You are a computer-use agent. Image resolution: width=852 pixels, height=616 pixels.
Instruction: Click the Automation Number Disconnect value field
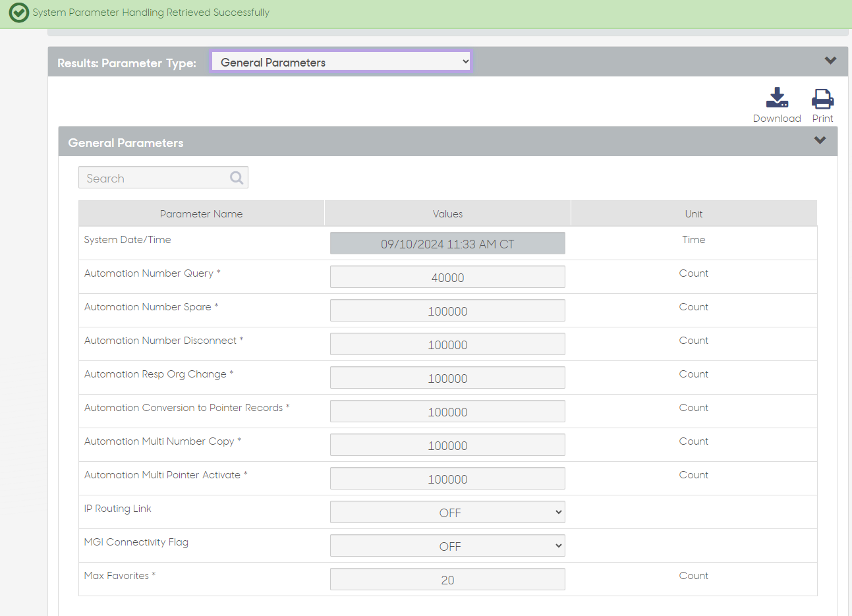pos(447,344)
